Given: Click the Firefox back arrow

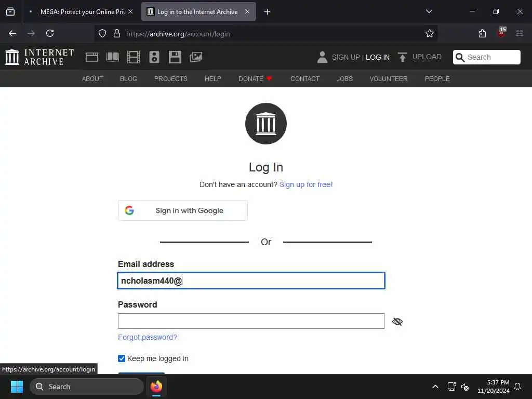Looking at the screenshot, I should click(12, 34).
